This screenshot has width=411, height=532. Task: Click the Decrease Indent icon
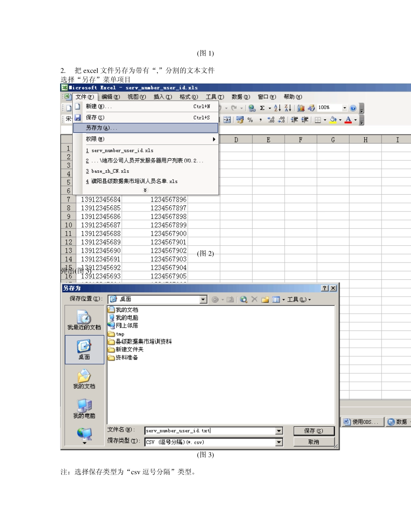coord(295,120)
